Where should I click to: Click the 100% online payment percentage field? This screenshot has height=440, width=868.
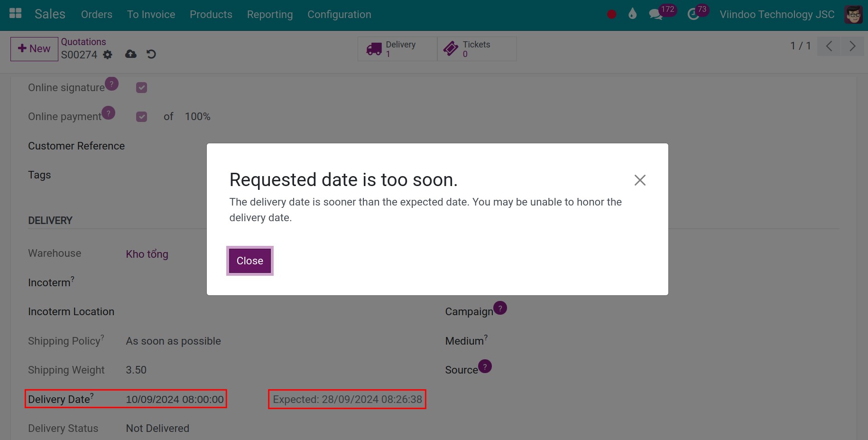click(198, 117)
